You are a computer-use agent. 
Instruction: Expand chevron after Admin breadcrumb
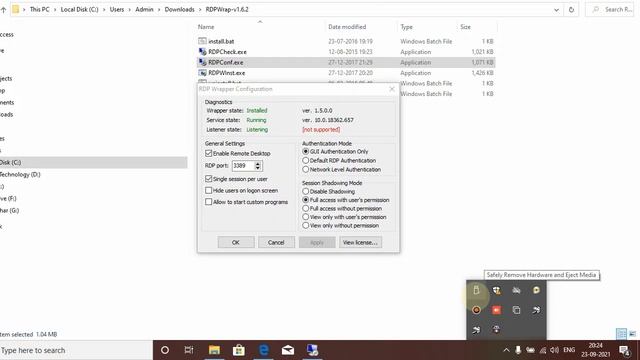[x=159, y=9]
